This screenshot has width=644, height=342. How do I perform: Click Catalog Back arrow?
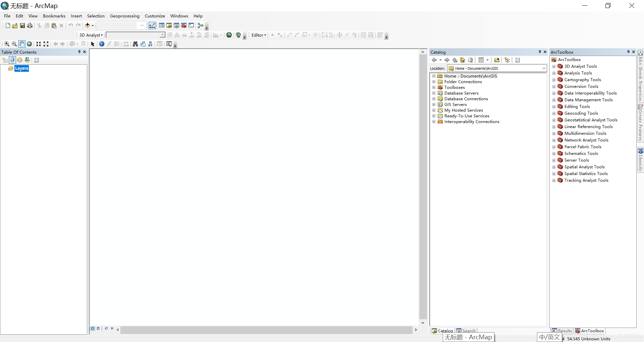(434, 60)
